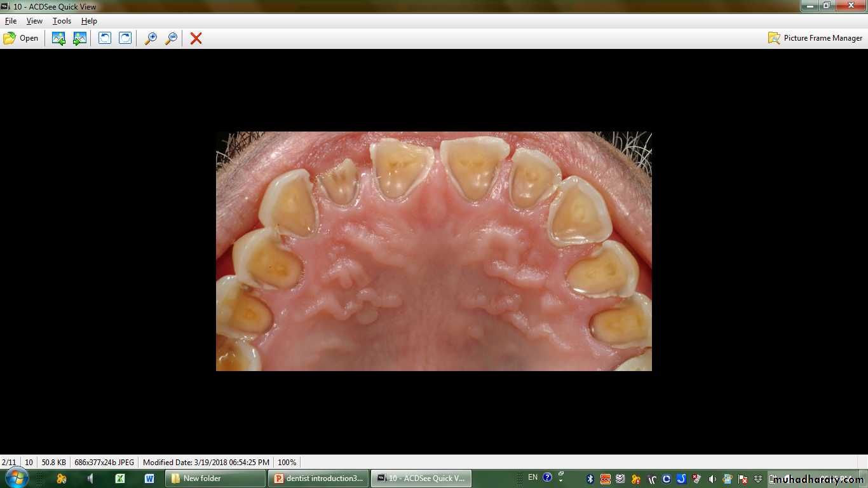Switch to the New folder taskbar window

coord(215,478)
